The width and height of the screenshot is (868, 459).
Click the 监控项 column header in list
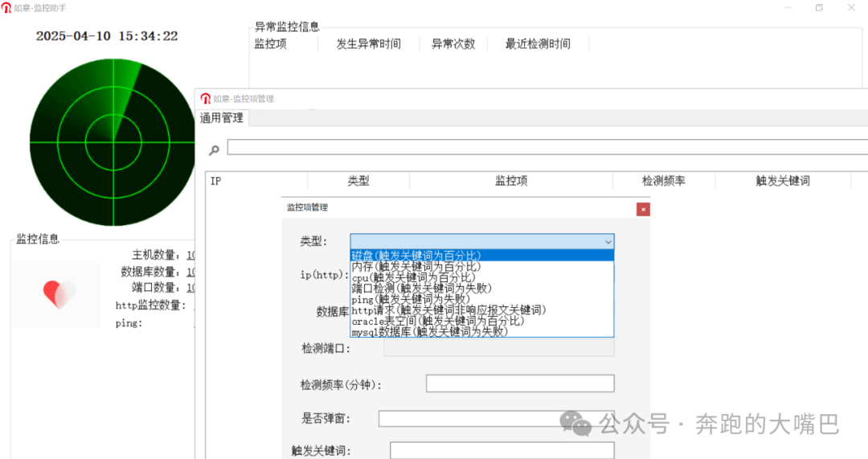[511, 181]
